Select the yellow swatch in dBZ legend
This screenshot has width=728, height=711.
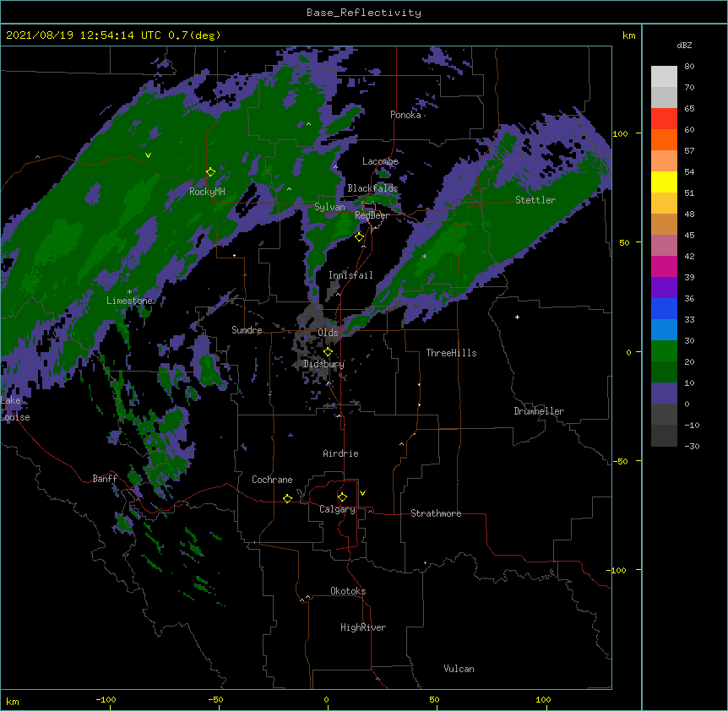[x=664, y=182]
